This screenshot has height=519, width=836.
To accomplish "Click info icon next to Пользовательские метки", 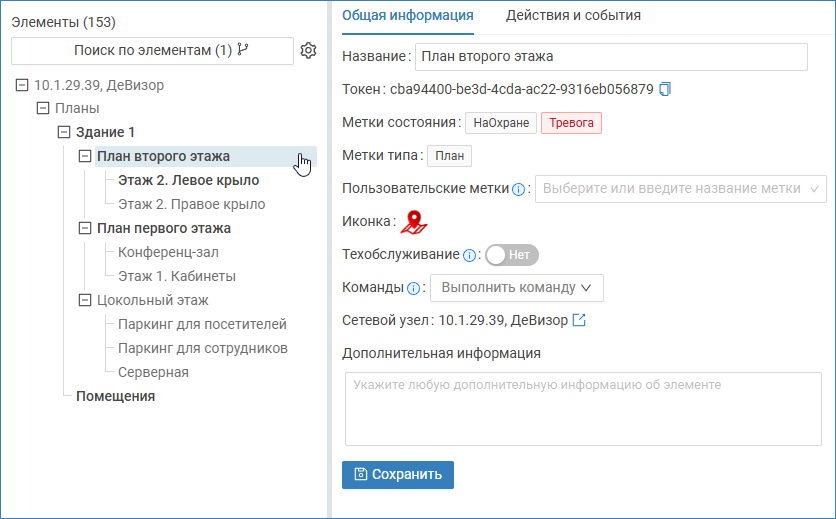I will click(518, 189).
